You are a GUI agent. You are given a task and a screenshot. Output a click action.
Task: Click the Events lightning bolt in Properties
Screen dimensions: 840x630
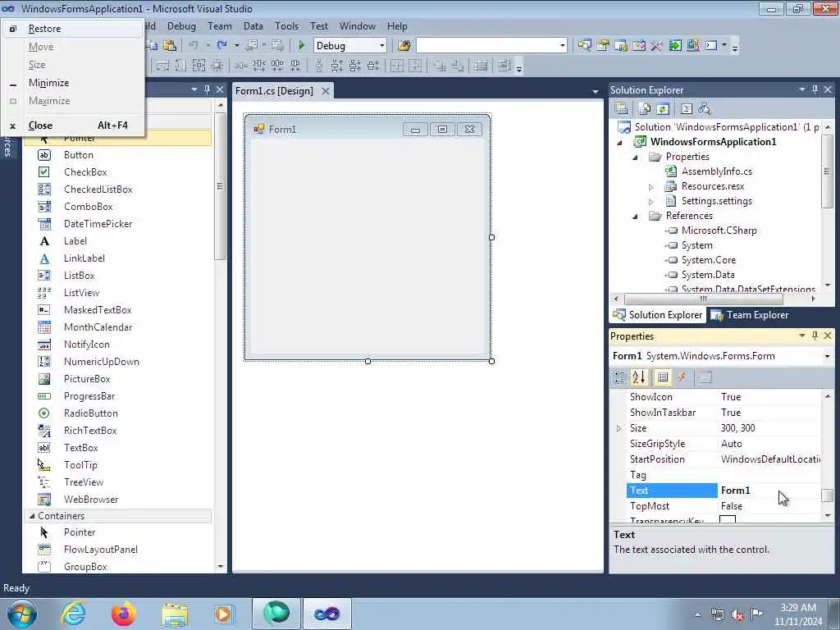[682, 377]
